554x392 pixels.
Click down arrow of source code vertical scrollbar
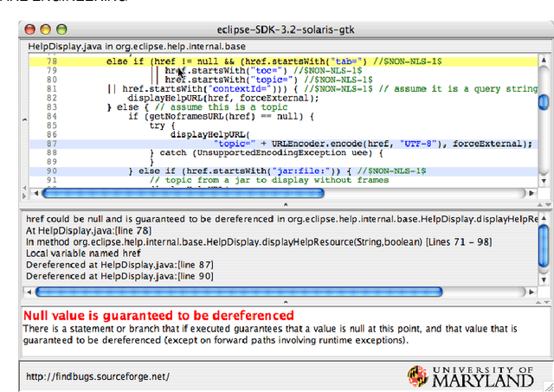(544, 181)
